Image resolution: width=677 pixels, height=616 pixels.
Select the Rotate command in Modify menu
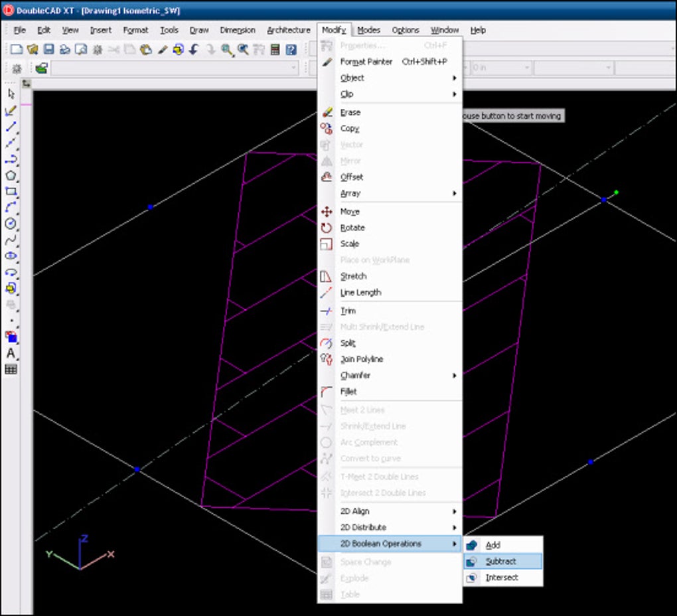pos(352,228)
